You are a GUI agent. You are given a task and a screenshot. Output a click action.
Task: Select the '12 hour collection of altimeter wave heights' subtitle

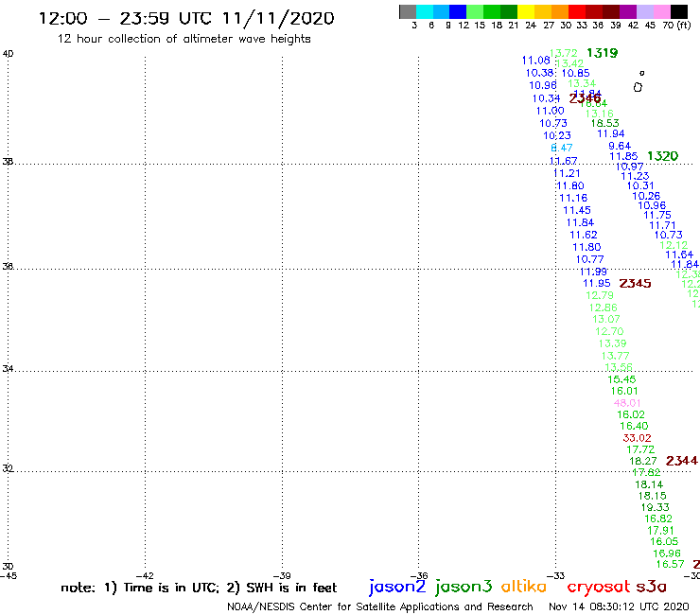(x=184, y=39)
